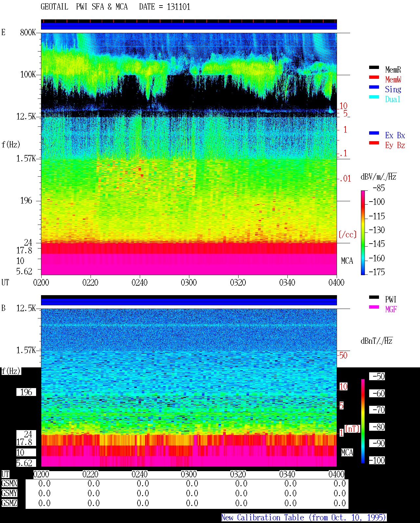Click the 0300 UT tick on the E-field axis

tap(189, 282)
